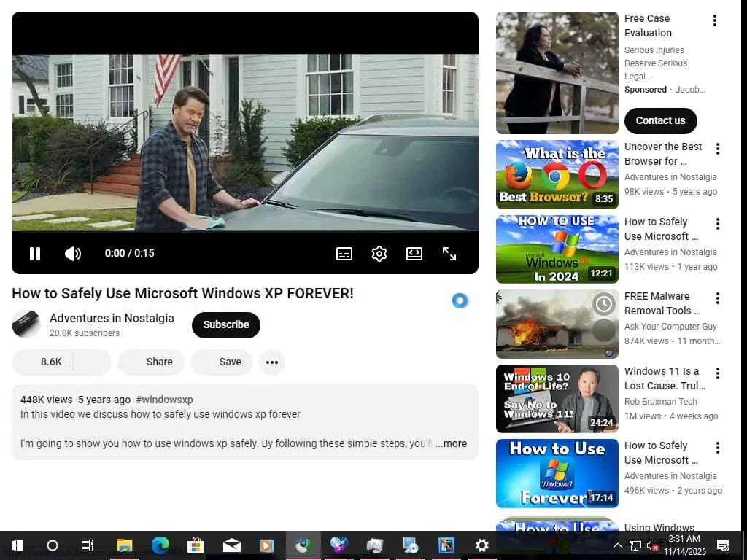Mute the video using the speaker icon

(73, 253)
